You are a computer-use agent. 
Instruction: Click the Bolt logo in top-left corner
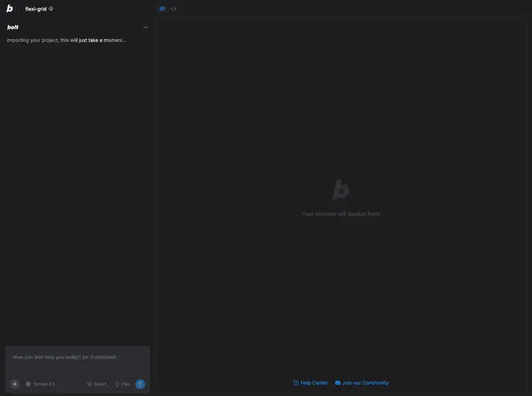9,9
